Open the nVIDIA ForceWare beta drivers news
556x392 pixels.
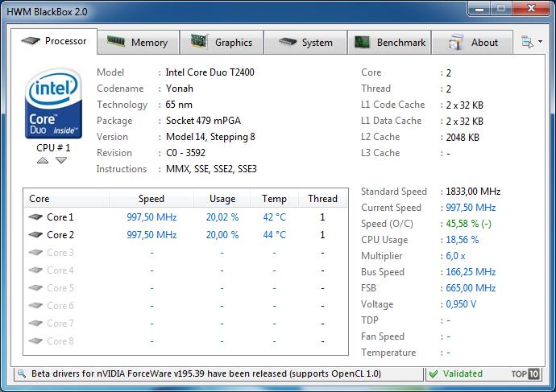click(206, 373)
